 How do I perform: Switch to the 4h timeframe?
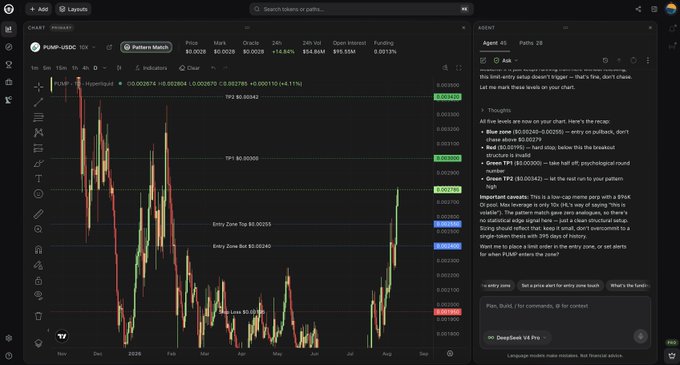(85, 68)
